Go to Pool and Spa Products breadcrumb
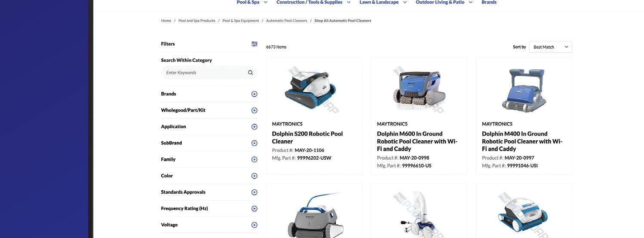Viewport: 644px width, 238px height. click(197, 21)
